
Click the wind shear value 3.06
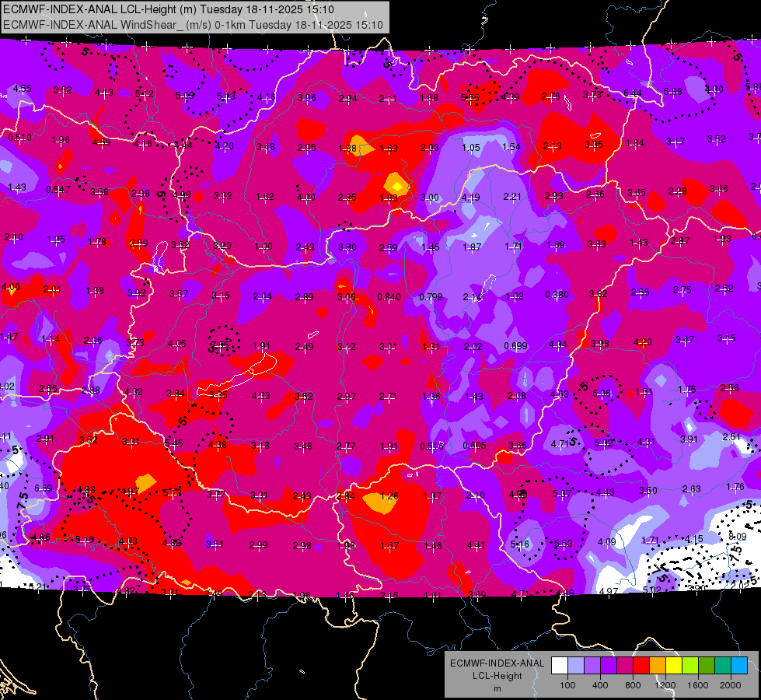point(347,297)
